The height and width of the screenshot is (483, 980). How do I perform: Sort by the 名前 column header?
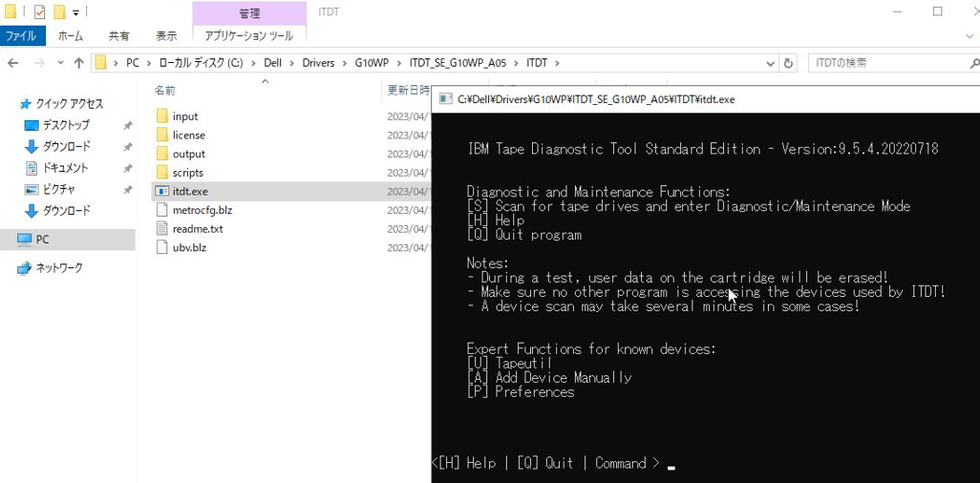164,91
